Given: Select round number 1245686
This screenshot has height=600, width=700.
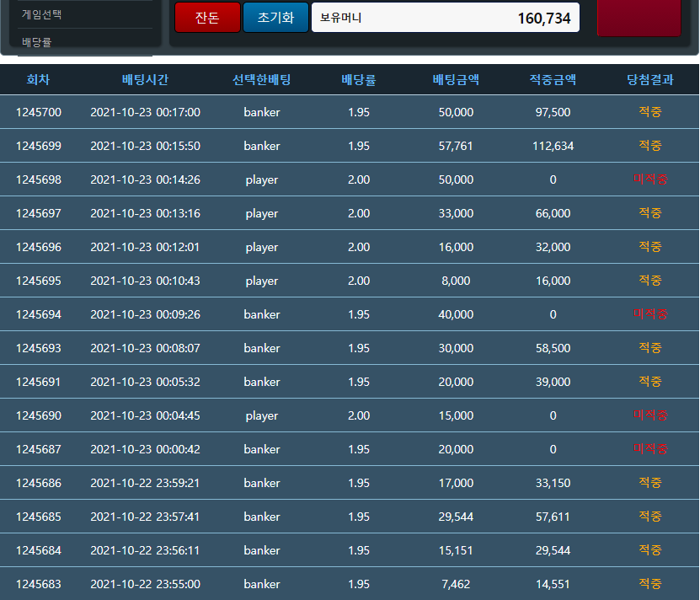Looking at the screenshot, I should point(39,484).
